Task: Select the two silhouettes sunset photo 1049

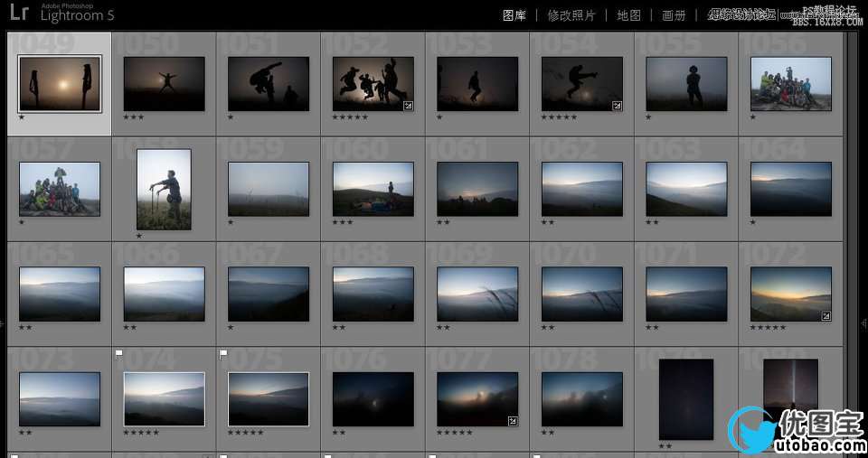Action: 60,83
